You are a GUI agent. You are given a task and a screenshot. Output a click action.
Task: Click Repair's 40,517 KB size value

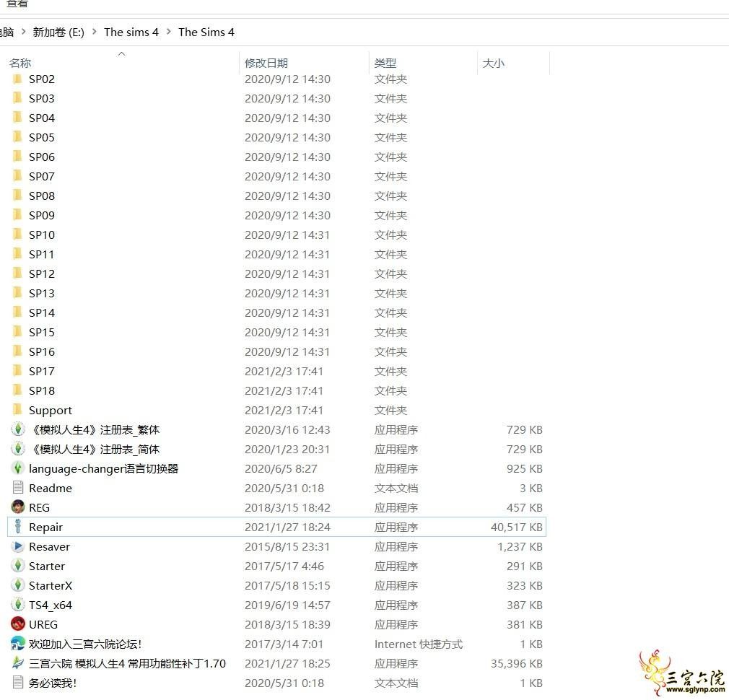[517, 527]
